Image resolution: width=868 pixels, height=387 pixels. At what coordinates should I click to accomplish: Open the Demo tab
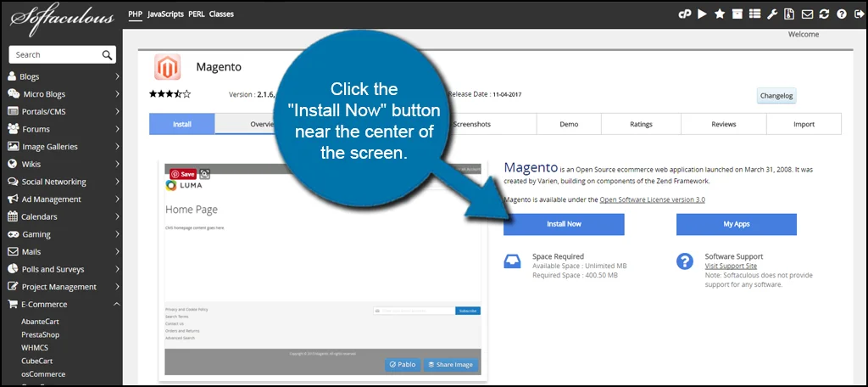click(569, 124)
